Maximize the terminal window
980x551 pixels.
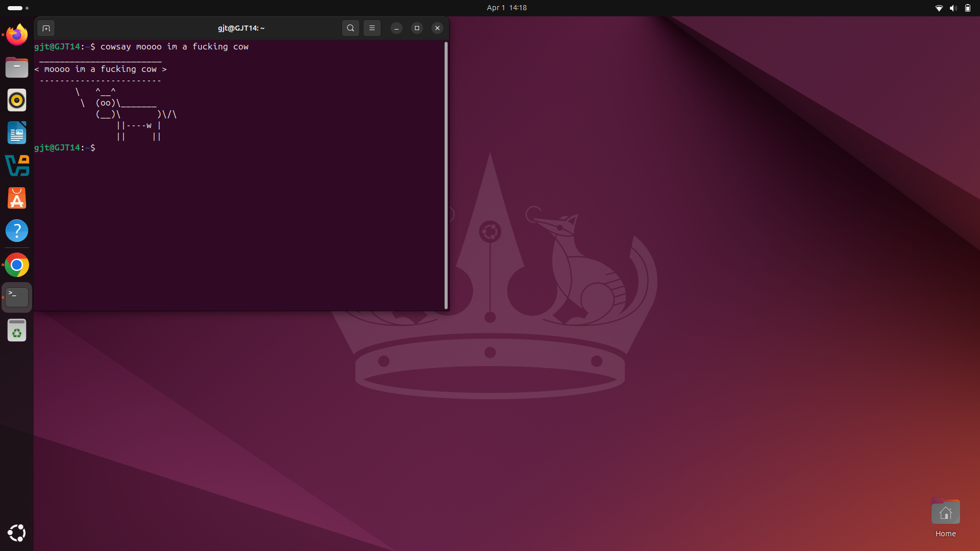[417, 28]
